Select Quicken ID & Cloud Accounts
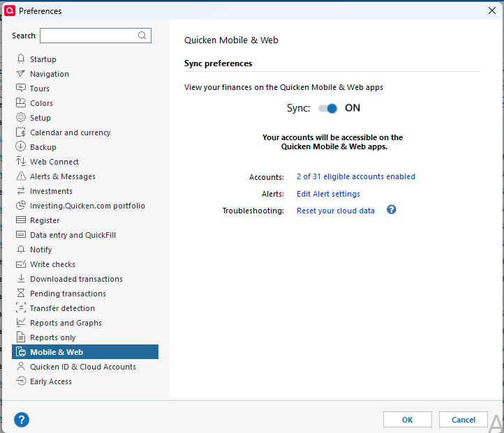 point(83,367)
